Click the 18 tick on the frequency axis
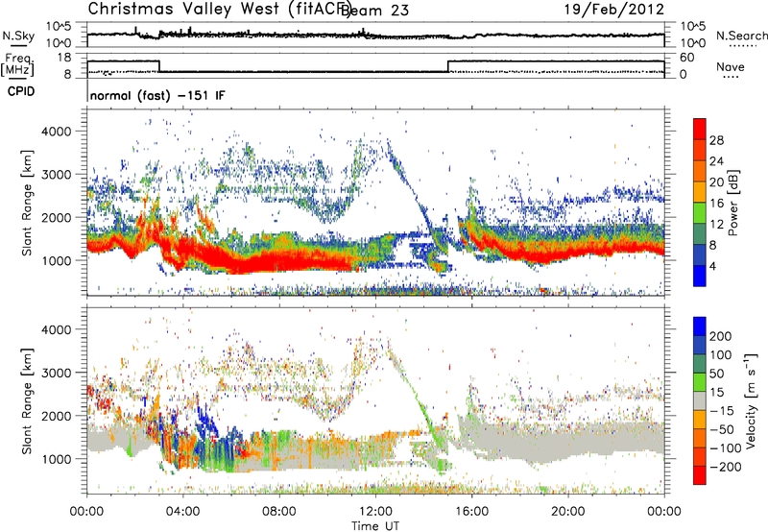Image resolution: width=768 pixels, height=532 pixels. click(x=63, y=58)
